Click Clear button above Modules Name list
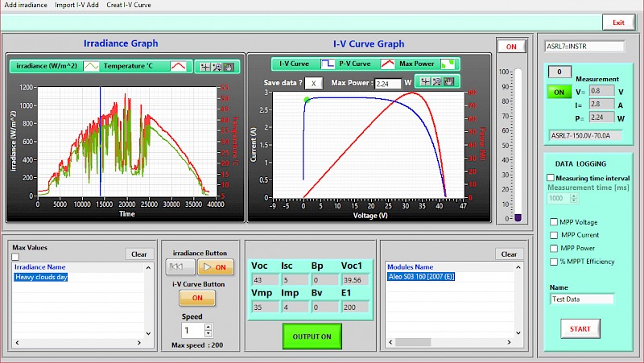The image size is (644, 363). (510, 254)
